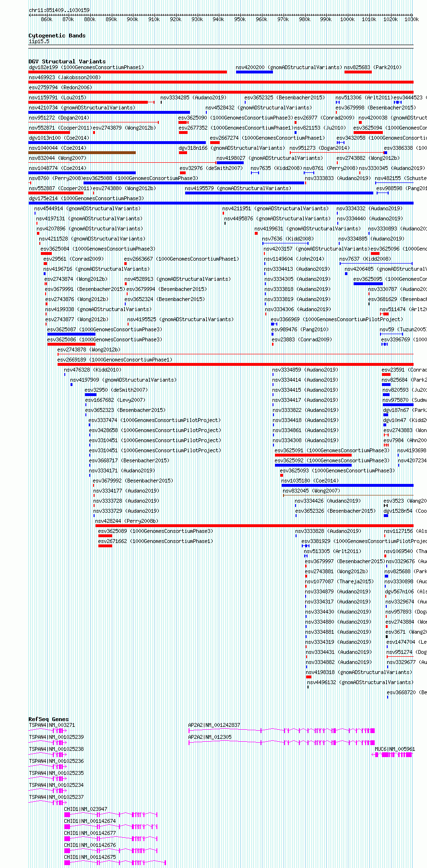The height and width of the screenshot is (868, 427).
Task: Click the red bar of nsv428244 (Perry2008b)
Action: tap(254, 526)
